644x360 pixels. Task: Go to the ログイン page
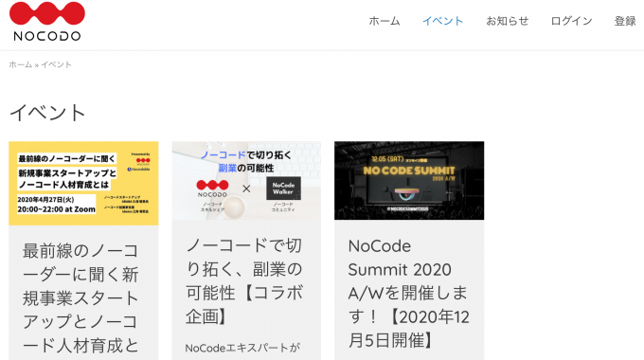pos(571,21)
